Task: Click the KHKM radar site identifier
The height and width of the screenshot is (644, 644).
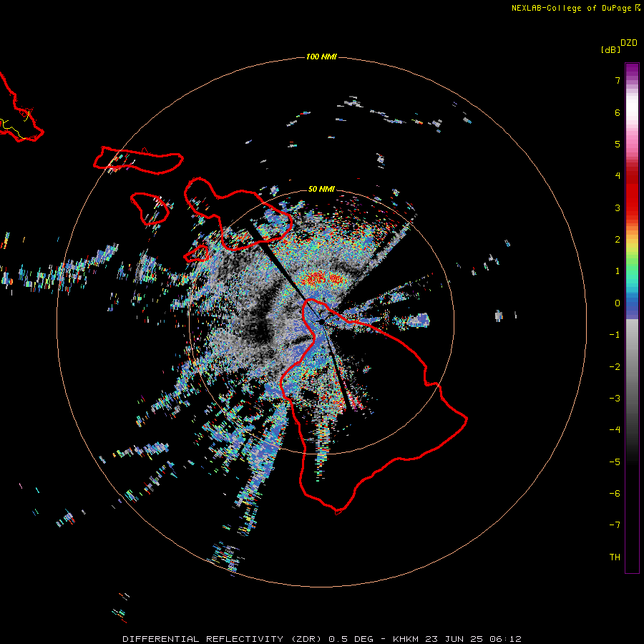Action: tap(407, 639)
